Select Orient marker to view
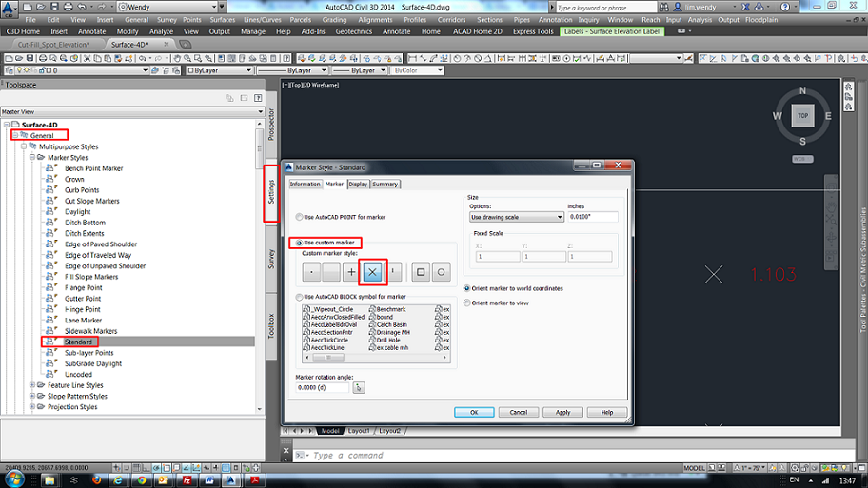Viewport: 868px width, 488px height. point(466,303)
